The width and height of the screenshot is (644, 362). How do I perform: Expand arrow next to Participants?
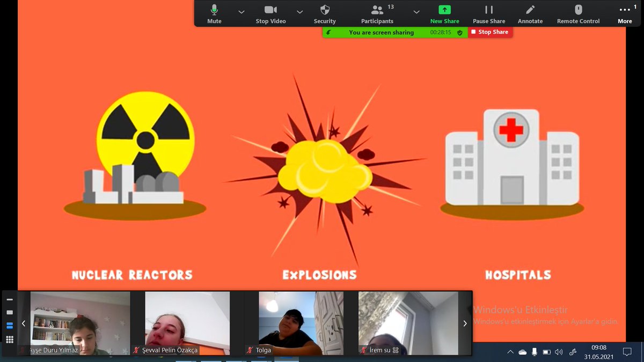416,12
